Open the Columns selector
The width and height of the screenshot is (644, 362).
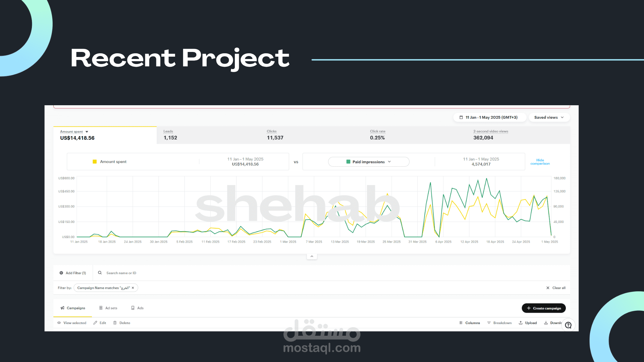click(x=470, y=323)
